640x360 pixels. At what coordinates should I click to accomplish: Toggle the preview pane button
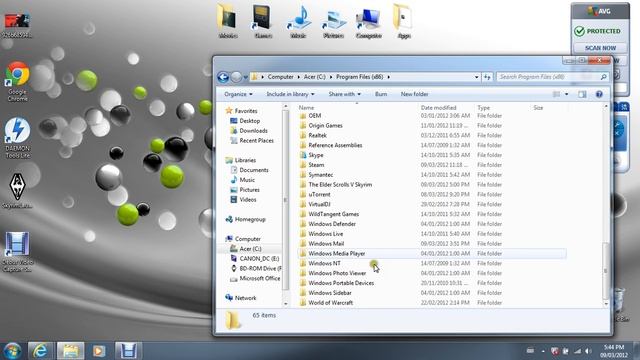[x=582, y=94]
